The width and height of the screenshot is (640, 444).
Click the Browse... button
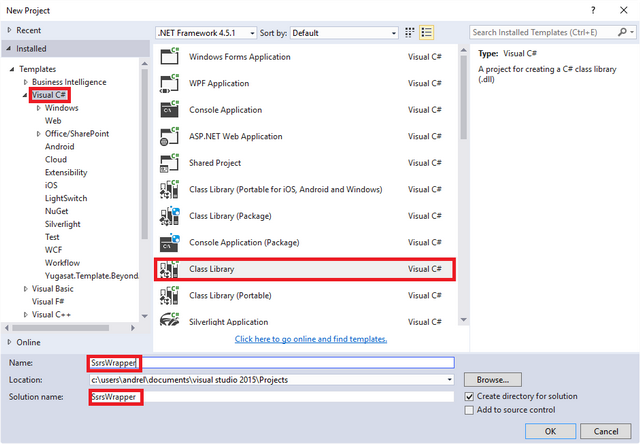[x=493, y=380]
